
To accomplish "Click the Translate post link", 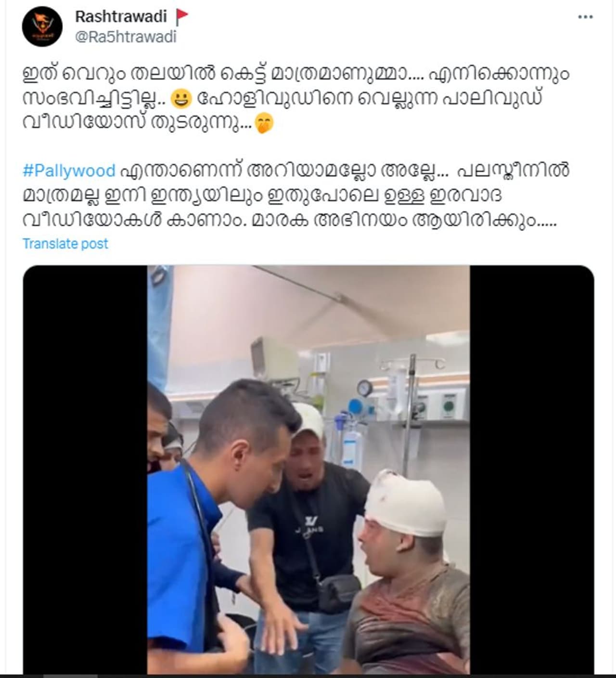I will click(65, 244).
